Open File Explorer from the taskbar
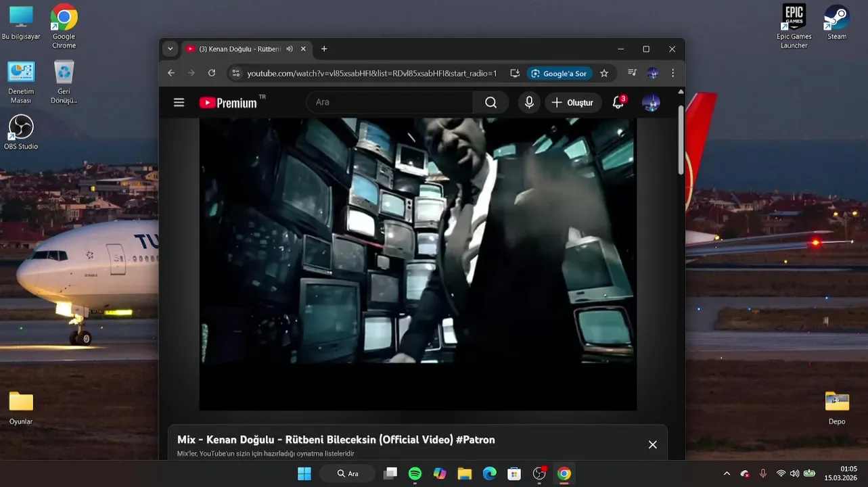The width and height of the screenshot is (868, 487). [465, 473]
